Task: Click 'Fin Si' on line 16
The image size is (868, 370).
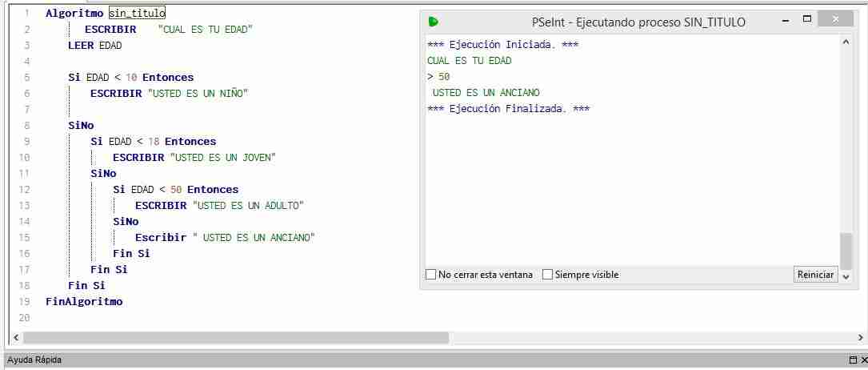Action: coord(131,254)
